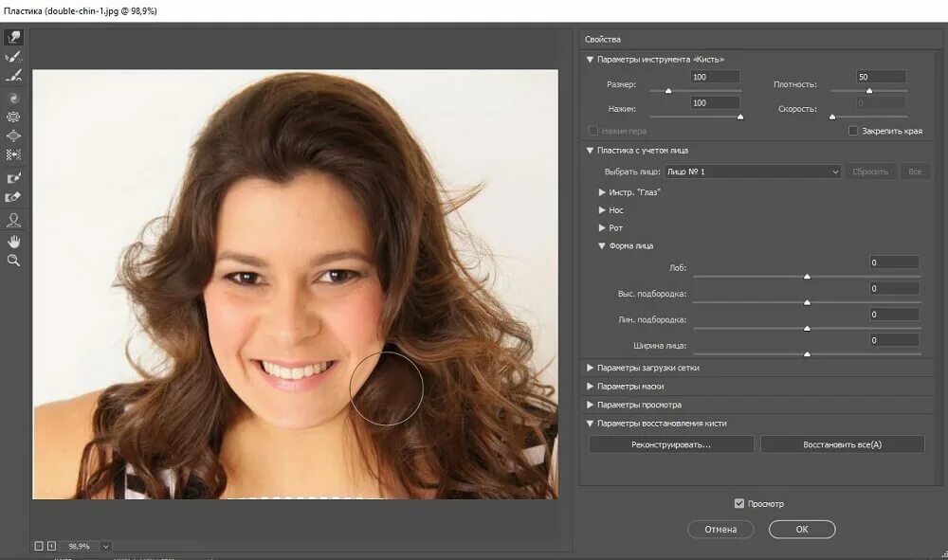The height and width of the screenshot is (560, 948).
Task: Collapse Параметры восстановления кисти section
Action: coord(590,424)
